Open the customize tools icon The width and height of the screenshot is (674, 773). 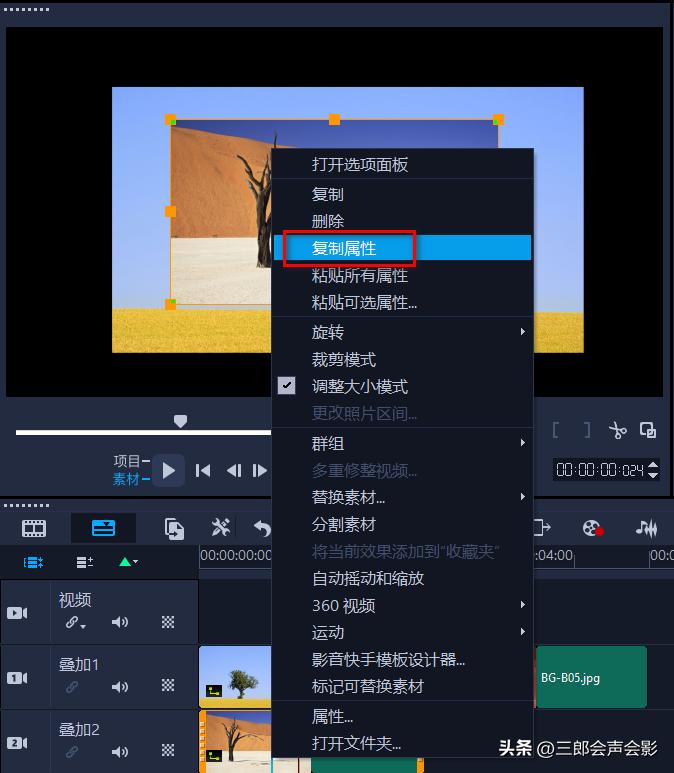(220, 527)
